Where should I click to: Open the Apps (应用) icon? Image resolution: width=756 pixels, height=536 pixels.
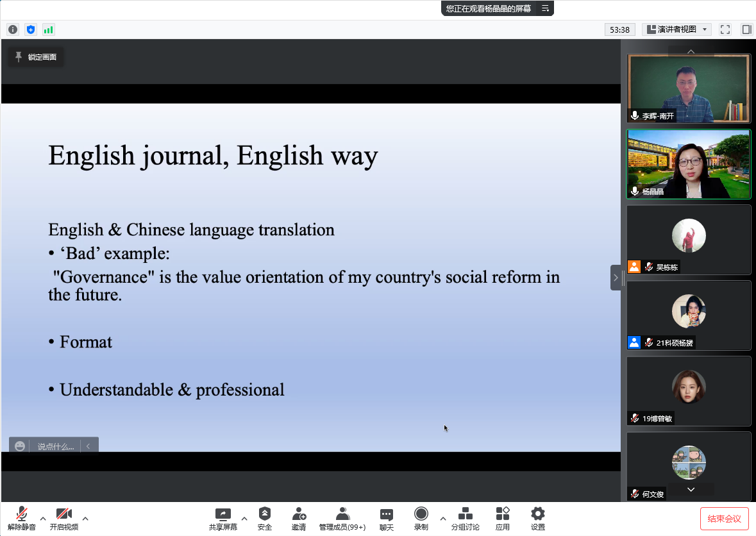[503, 517]
